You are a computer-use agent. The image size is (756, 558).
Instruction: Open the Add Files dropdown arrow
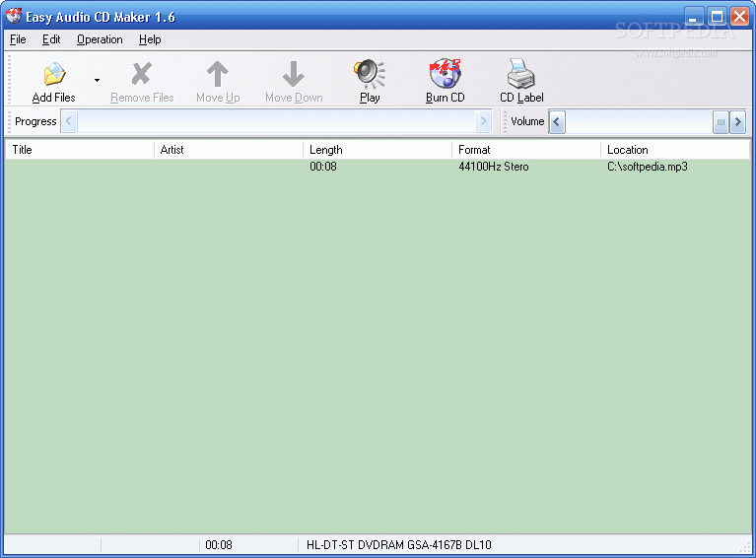tap(97, 80)
